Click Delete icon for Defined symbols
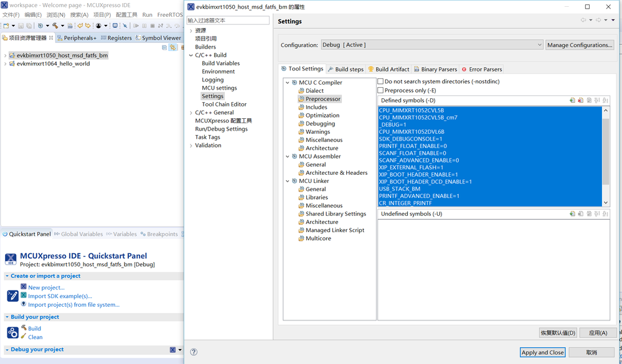 [580, 100]
